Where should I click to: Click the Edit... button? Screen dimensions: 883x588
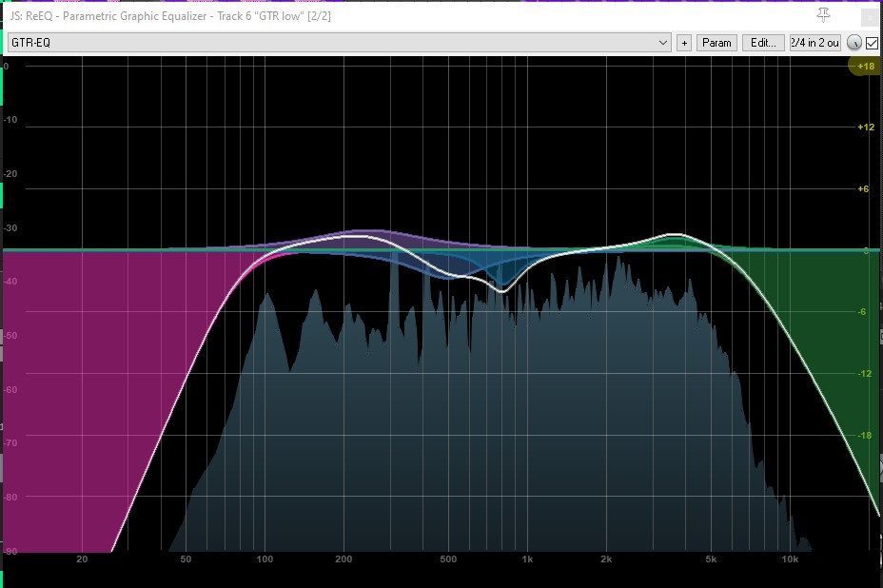[x=763, y=43]
